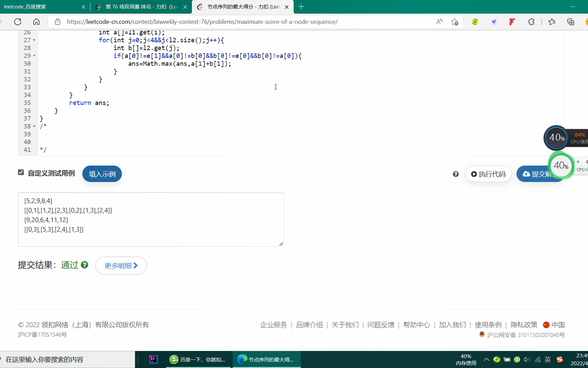Go to browser home page icon
The image size is (588, 368).
pos(36,22)
